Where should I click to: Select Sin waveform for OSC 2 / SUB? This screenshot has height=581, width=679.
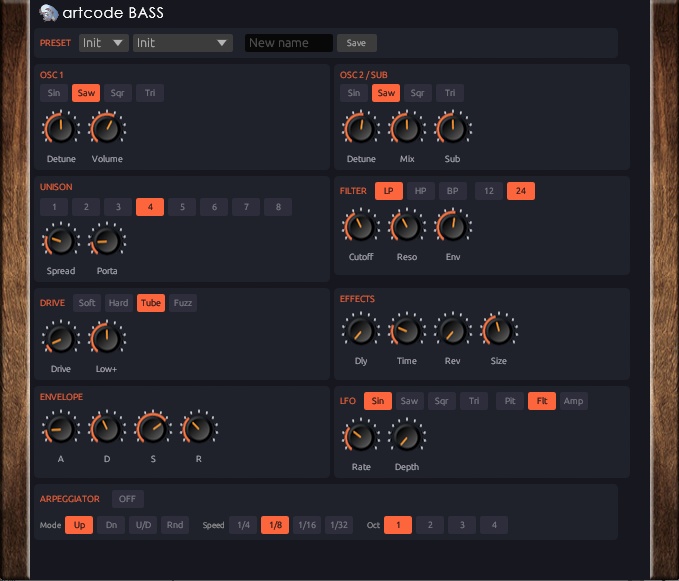354,93
